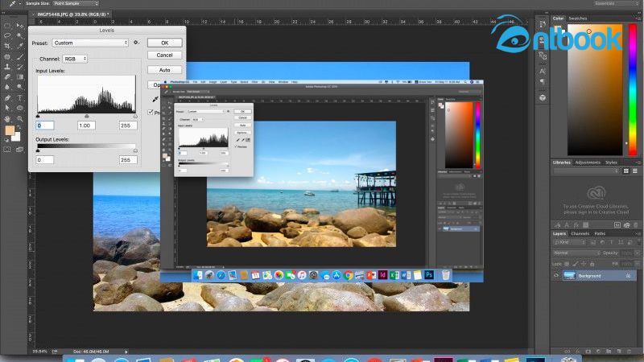Click OK in inner window Levels dialog
Viewport: 644px width, 362px height.
pyautogui.click(x=243, y=111)
